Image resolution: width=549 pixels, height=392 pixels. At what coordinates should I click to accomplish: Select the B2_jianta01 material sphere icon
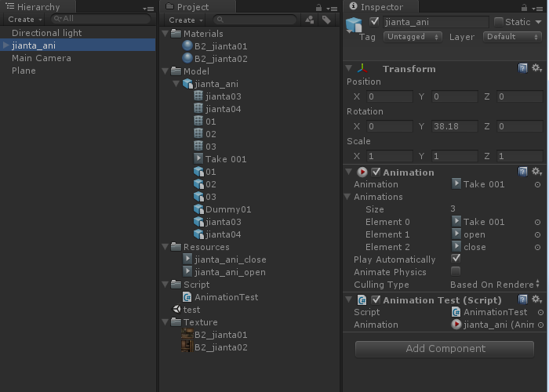(187, 46)
